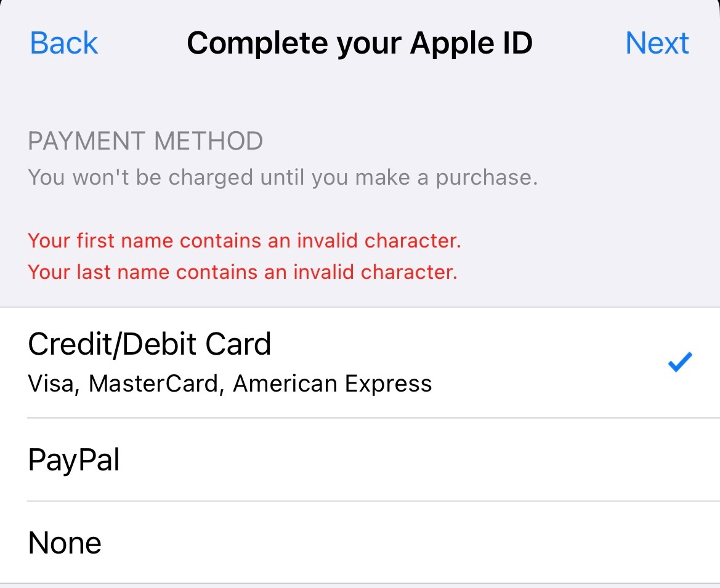The image size is (720, 588).
Task: Click the "You won't be charged" notice
Action: point(283,177)
